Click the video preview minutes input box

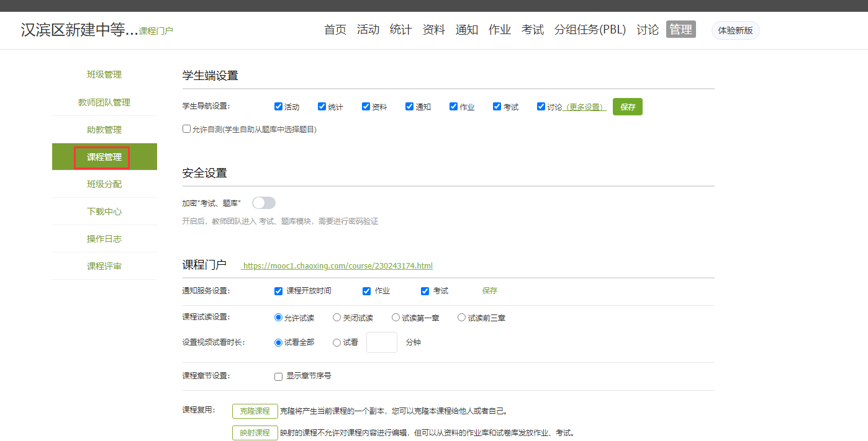381,342
